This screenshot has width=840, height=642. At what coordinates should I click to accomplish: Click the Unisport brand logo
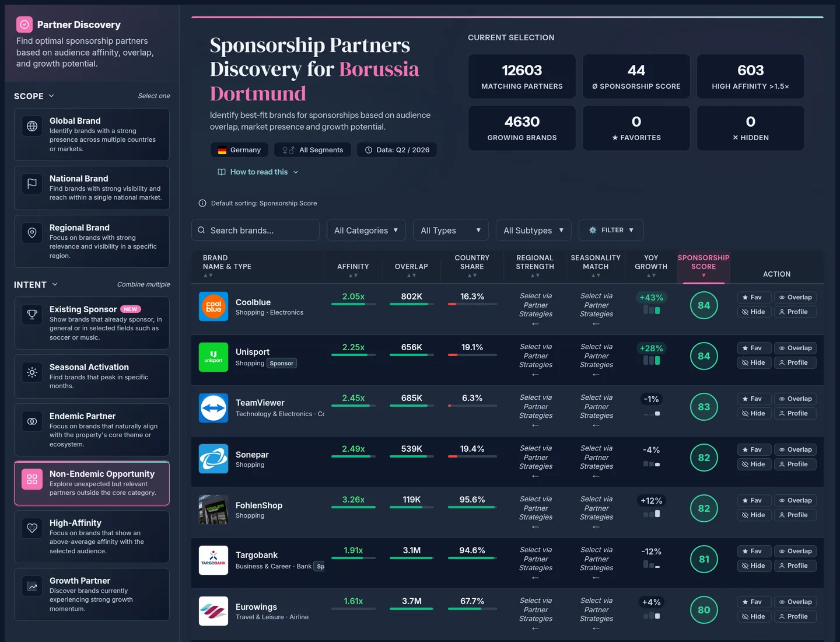pyautogui.click(x=213, y=357)
